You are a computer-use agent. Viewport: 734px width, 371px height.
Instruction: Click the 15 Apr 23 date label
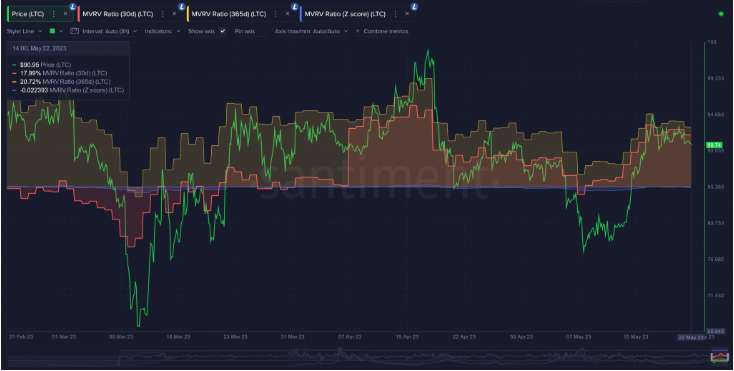pos(407,337)
